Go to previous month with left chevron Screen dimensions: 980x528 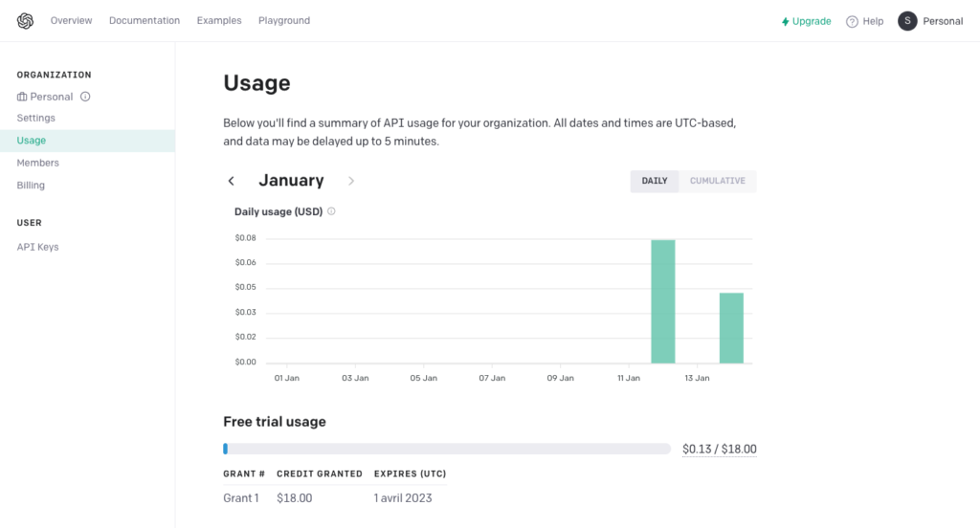[231, 181]
